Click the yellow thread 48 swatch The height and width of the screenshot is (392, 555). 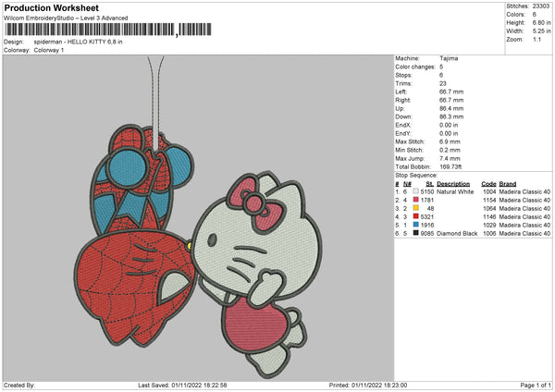[x=418, y=208]
